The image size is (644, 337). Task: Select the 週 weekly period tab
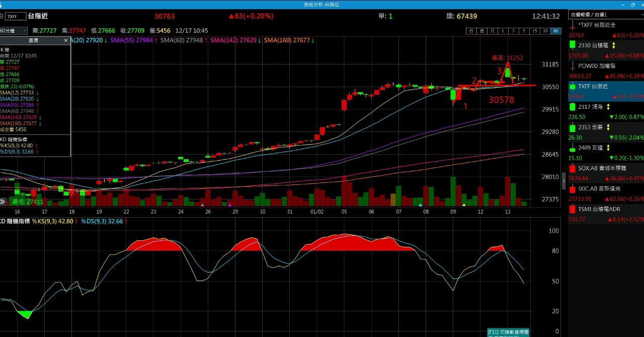point(481,31)
